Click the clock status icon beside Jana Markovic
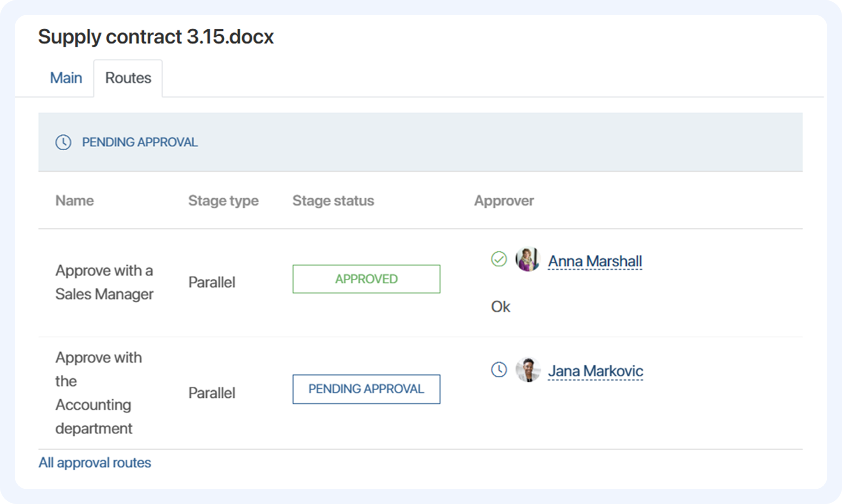This screenshot has width=842, height=504. coord(499,369)
